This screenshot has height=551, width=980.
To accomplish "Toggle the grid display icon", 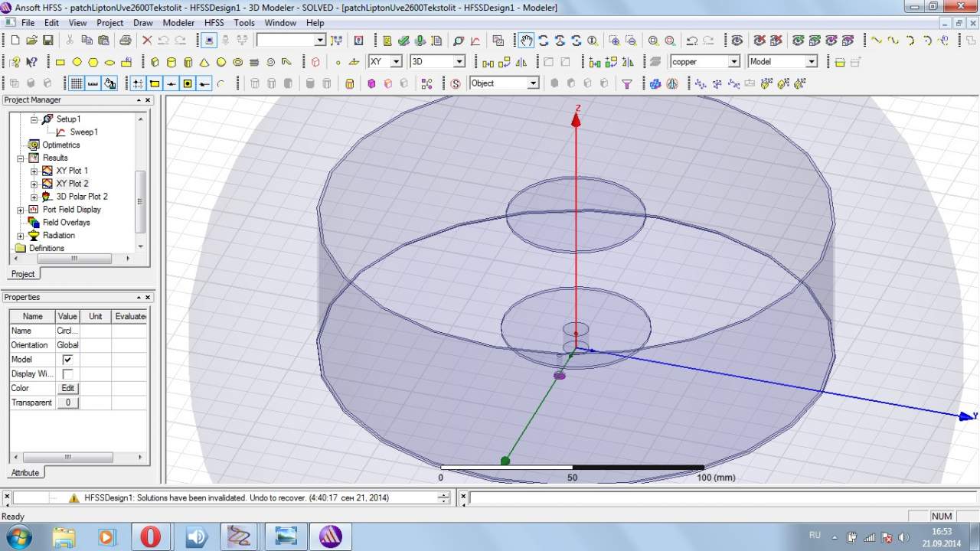I will 77,83.
